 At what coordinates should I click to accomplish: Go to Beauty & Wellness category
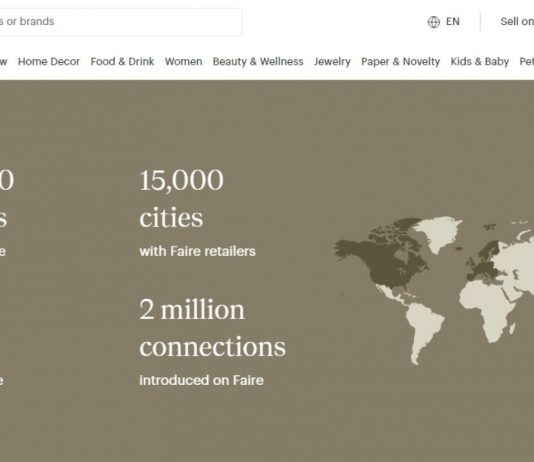click(258, 62)
